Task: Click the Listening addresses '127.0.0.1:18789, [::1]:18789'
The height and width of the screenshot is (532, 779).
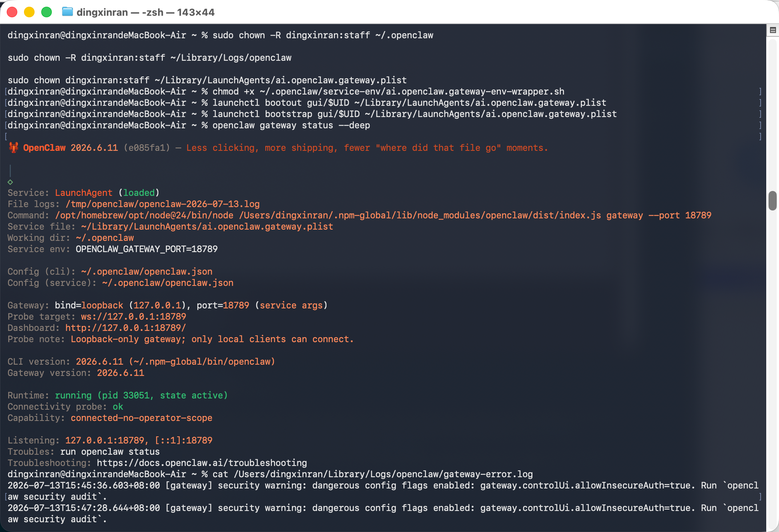Action: (x=139, y=440)
